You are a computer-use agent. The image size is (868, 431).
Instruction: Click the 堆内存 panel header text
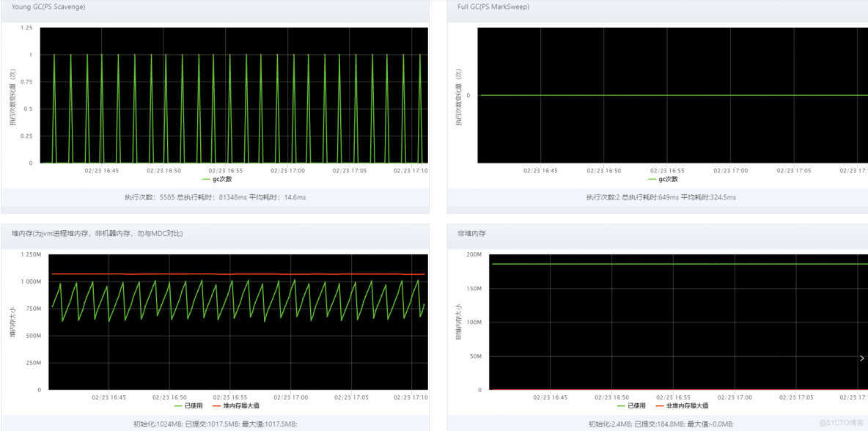click(x=97, y=234)
